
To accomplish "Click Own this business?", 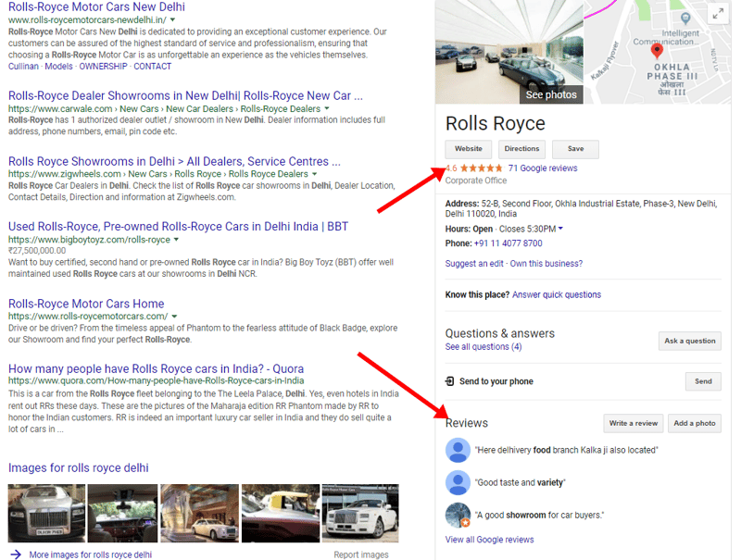I will point(546,264).
